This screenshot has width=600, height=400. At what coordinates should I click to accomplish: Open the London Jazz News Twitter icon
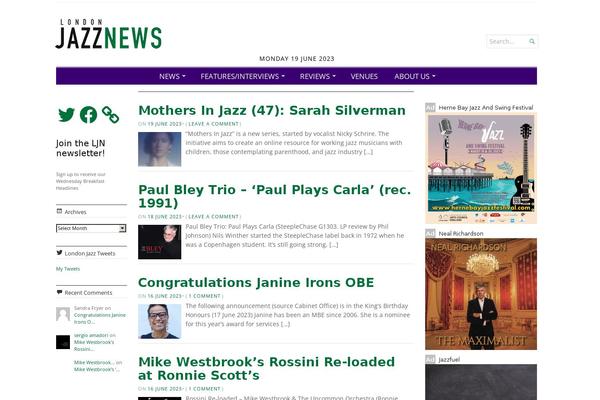click(x=66, y=114)
